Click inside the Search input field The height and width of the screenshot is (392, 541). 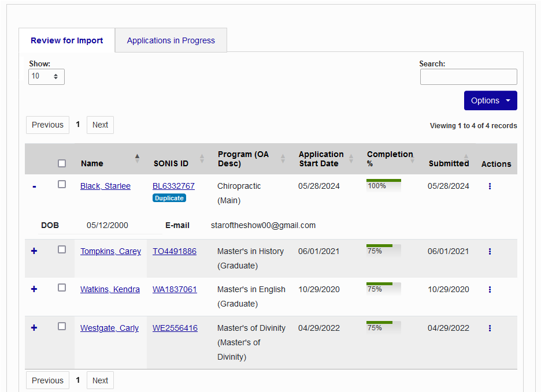(468, 76)
